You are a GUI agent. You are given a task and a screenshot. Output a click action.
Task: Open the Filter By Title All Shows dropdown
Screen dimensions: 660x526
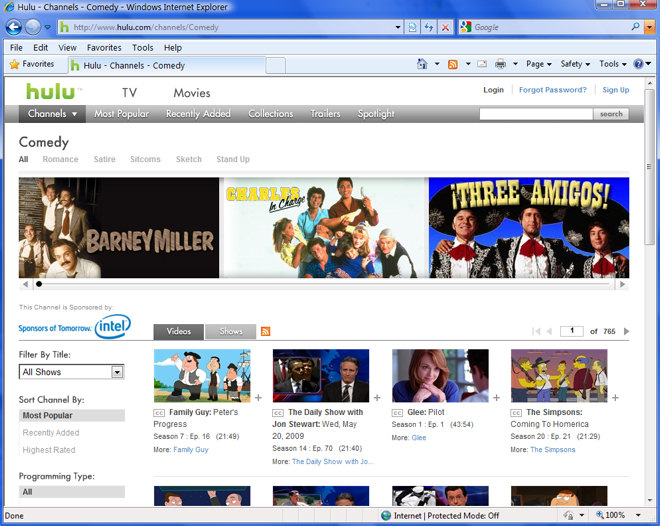coord(72,372)
